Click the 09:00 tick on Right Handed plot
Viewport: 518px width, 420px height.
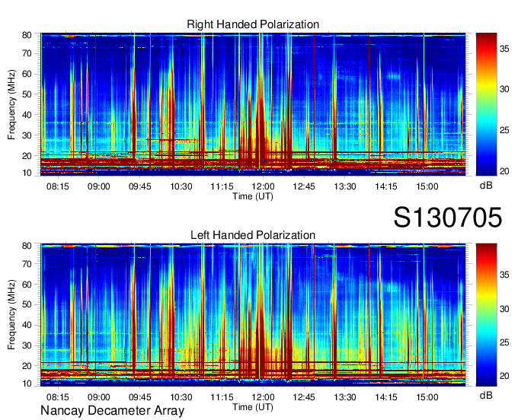click(x=98, y=186)
